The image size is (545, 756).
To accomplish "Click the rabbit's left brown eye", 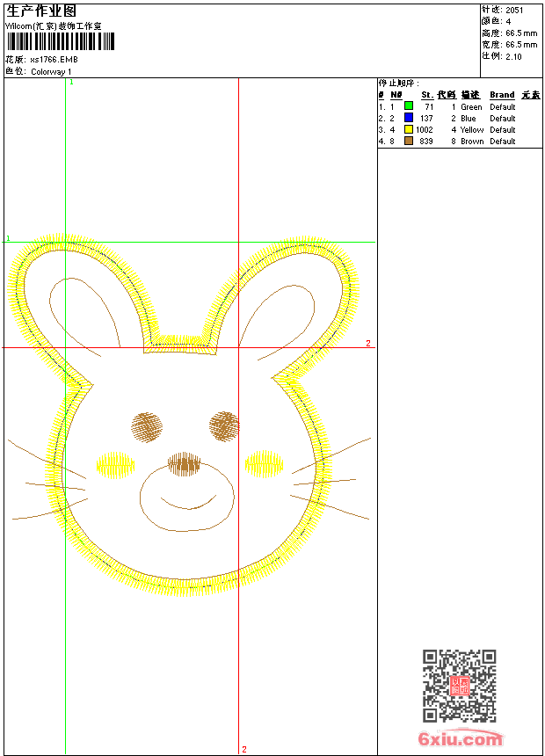I will pos(148,426).
